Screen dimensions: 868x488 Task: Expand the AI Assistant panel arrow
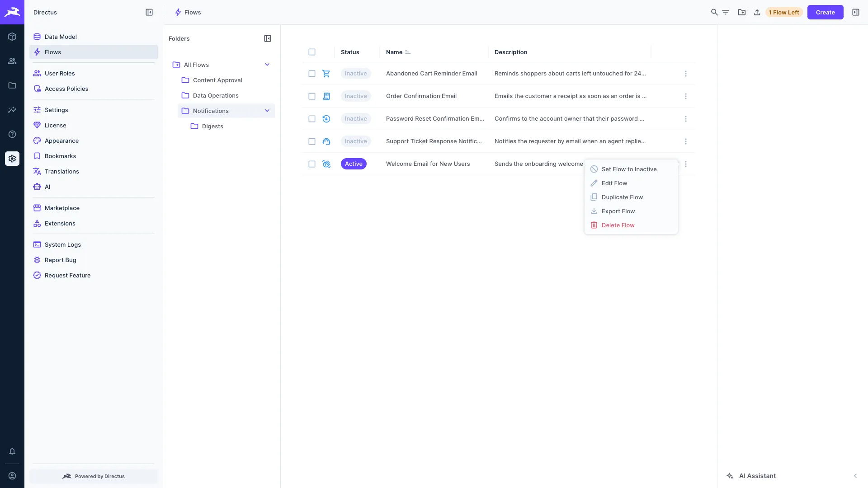[855, 476]
